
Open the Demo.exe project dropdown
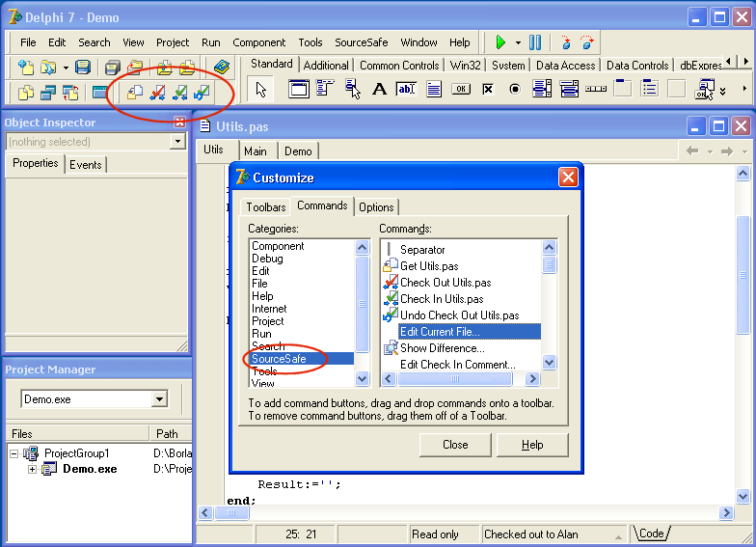pyautogui.click(x=159, y=399)
